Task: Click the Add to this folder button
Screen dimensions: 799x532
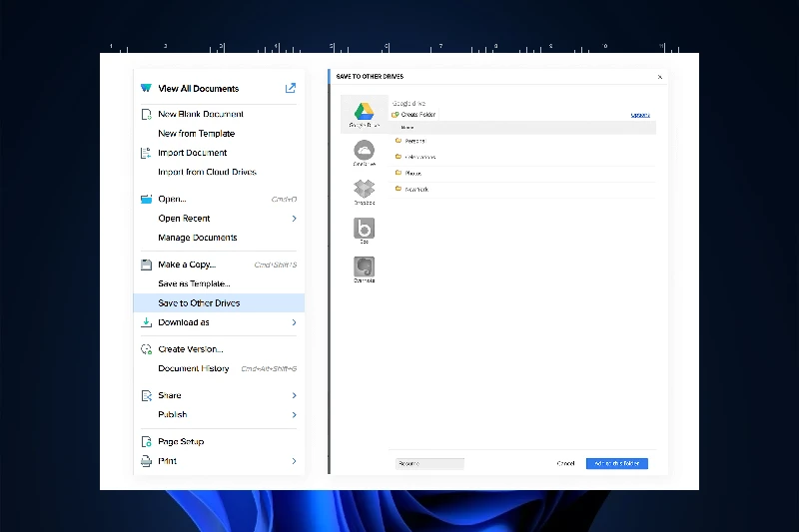Action: 616,463
